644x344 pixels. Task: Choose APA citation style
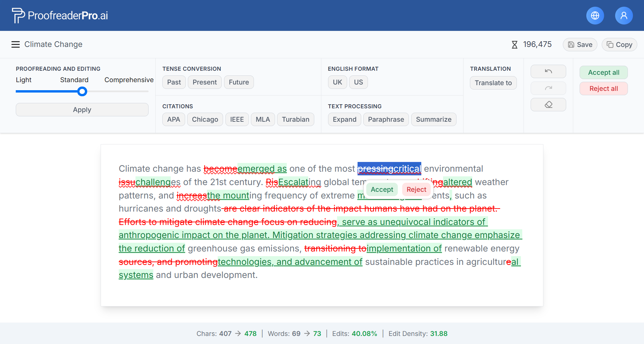173,119
